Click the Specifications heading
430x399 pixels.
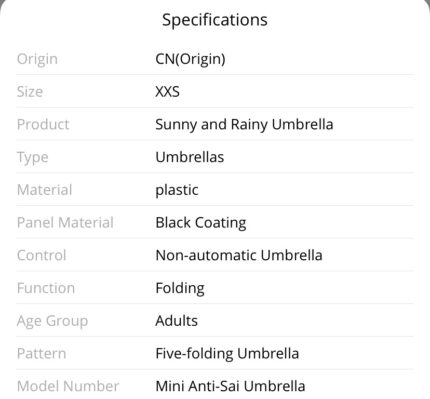point(215,20)
